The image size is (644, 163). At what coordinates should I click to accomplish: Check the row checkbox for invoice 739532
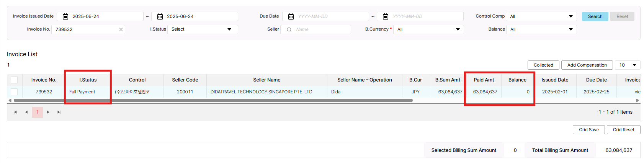pyautogui.click(x=14, y=92)
